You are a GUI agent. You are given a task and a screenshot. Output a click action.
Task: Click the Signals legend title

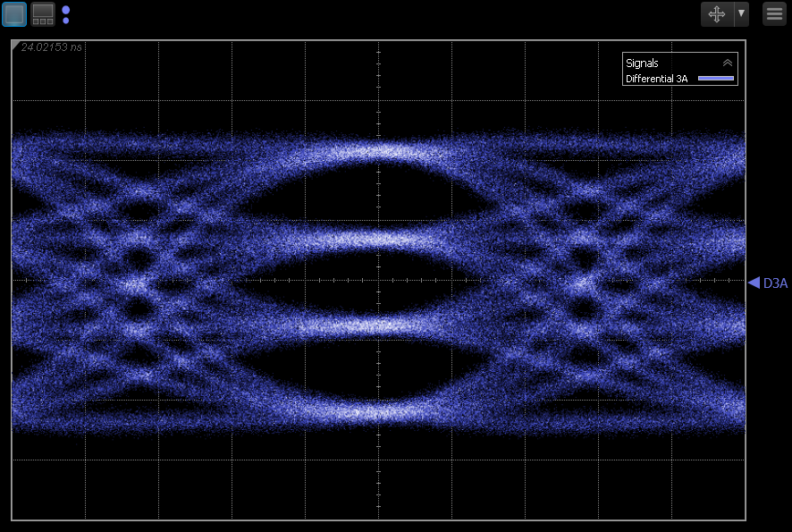pyautogui.click(x=642, y=63)
